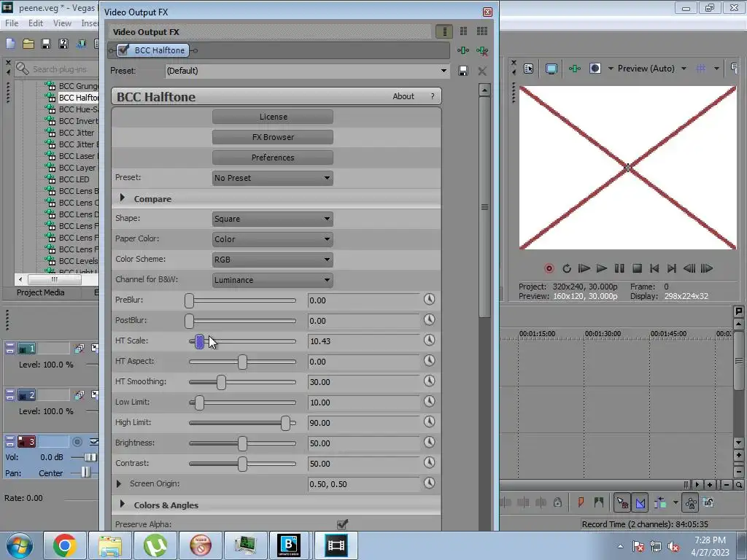Click the Preferences button
The width and height of the screenshot is (747, 560).
pyautogui.click(x=273, y=157)
